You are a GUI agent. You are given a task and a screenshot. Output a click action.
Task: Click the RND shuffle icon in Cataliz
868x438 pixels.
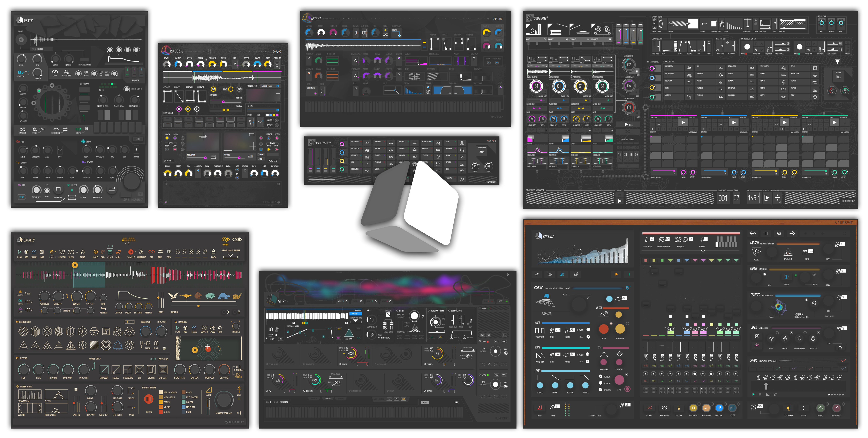click(x=160, y=251)
